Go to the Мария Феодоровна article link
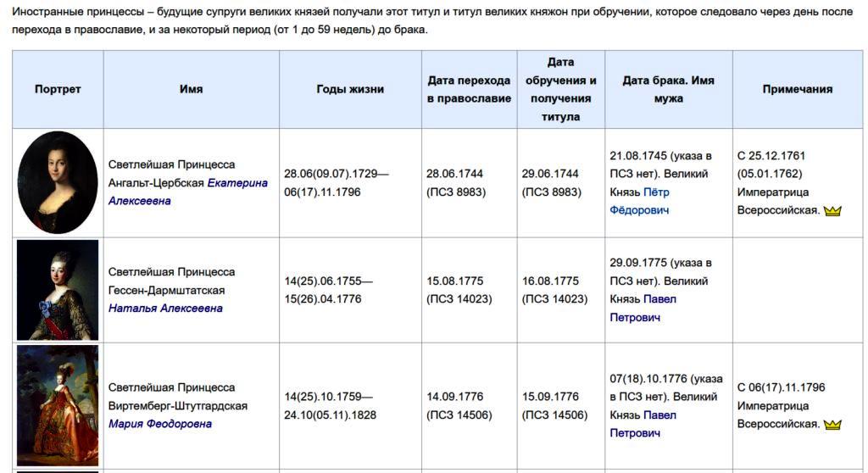 pos(160,424)
